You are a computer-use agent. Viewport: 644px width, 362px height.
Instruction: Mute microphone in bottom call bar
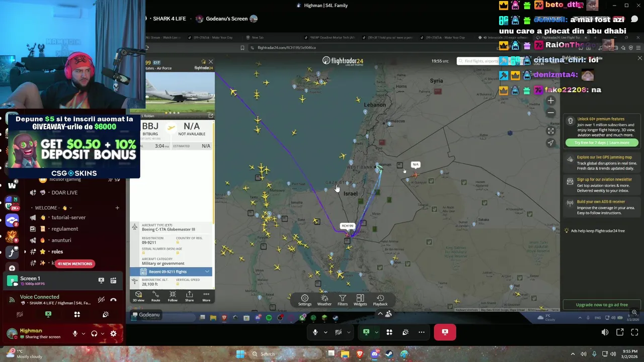pos(315,332)
